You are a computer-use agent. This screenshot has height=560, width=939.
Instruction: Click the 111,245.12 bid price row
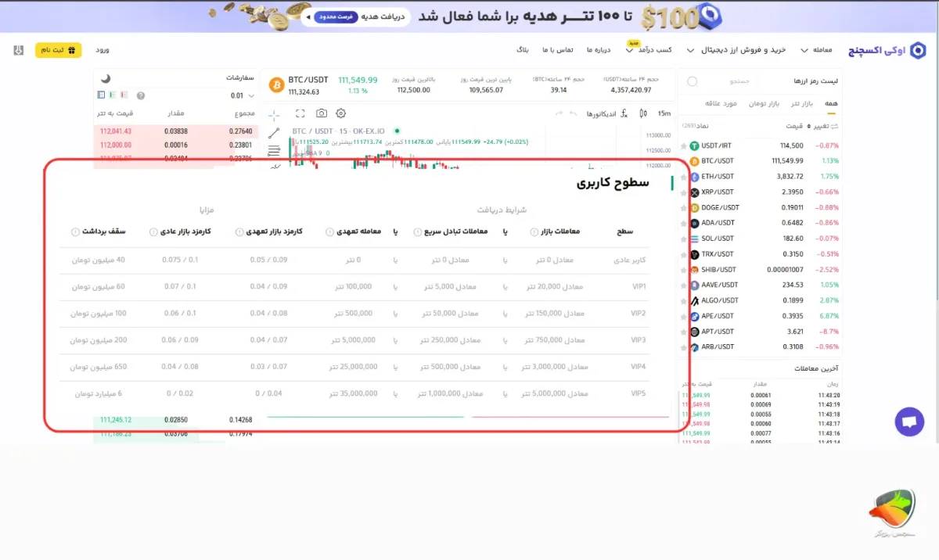(176, 421)
